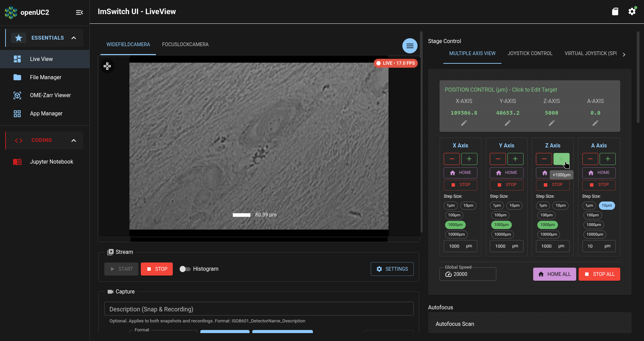Click the pan crosshair icon on camera view
The width and height of the screenshot is (644, 341).
tap(107, 66)
